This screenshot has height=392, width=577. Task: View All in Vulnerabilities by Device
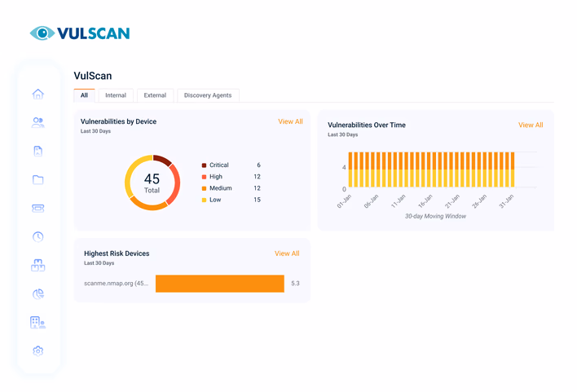click(290, 121)
